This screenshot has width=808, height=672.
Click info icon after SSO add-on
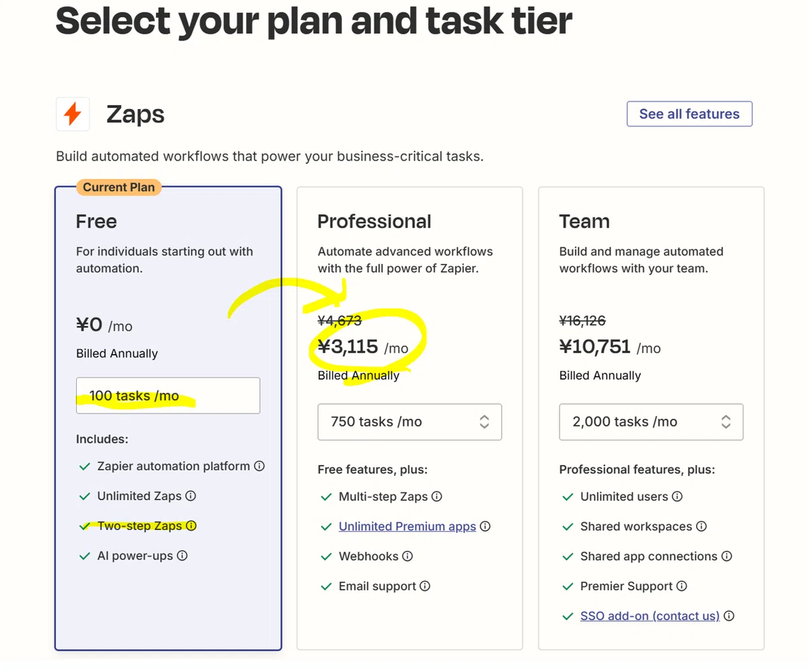pyautogui.click(x=729, y=616)
